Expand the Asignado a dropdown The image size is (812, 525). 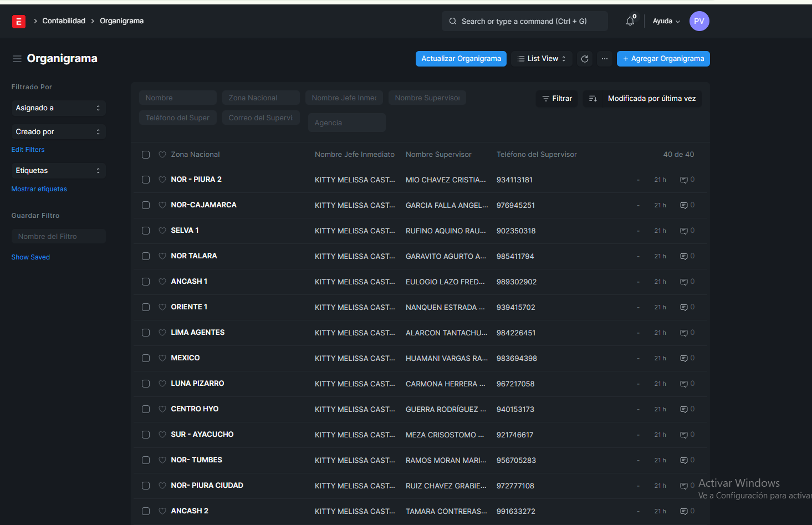(58, 108)
